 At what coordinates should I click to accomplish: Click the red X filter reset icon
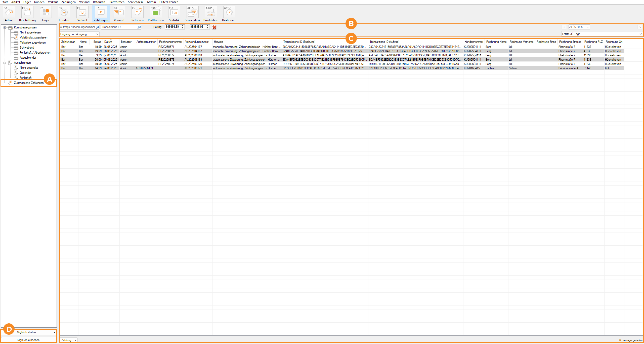(x=214, y=27)
